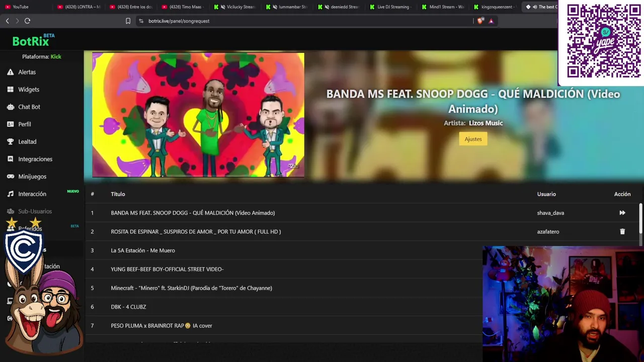Select row PESO PLUMA x BRAINROT RAP
This screenshot has height=362, width=644.
pos(284,326)
